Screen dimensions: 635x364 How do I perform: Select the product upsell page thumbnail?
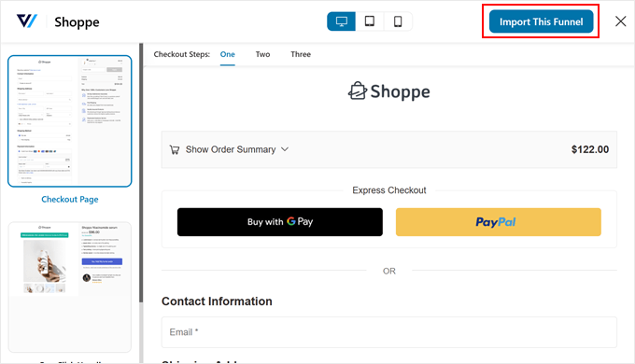pyautogui.click(x=70, y=287)
